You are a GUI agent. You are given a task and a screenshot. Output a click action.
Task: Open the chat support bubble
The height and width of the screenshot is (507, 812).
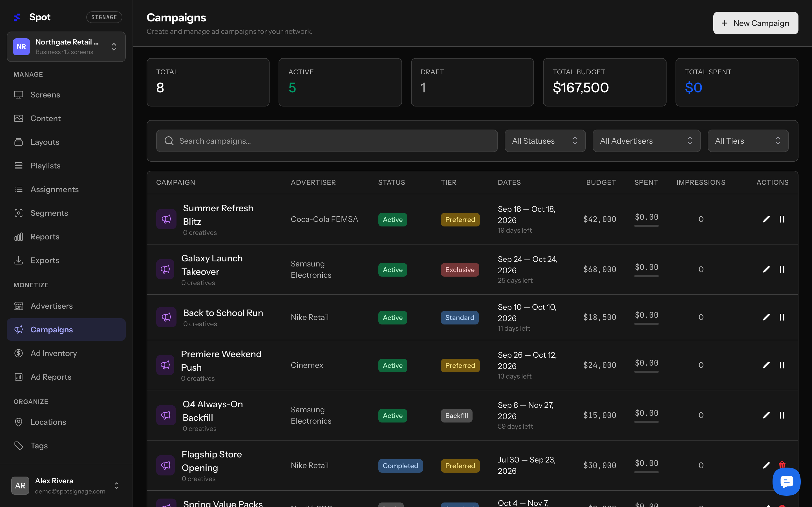click(786, 482)
